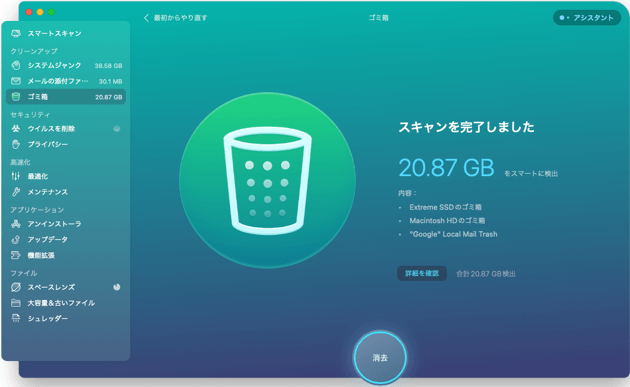630x387 pixels.
Task: Click the 30.1 MB value beside メール
Action: coord(110,81)
